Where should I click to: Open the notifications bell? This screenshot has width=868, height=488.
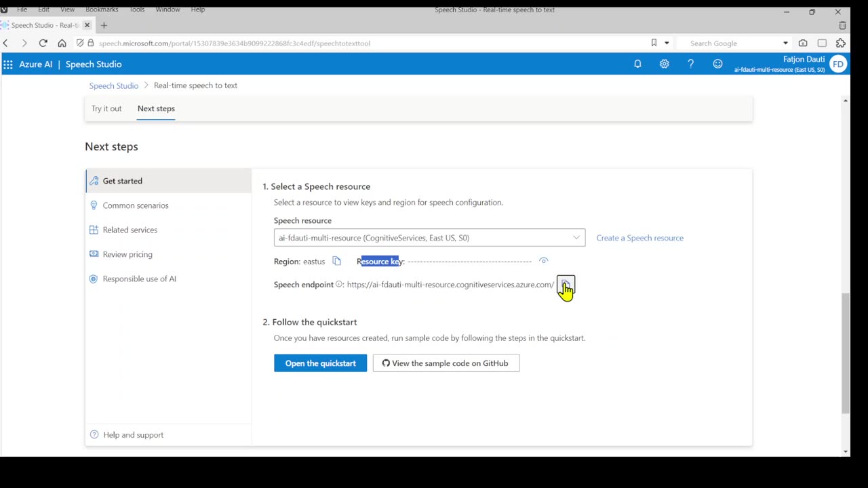pyautogui.click(x=637, y=64)
